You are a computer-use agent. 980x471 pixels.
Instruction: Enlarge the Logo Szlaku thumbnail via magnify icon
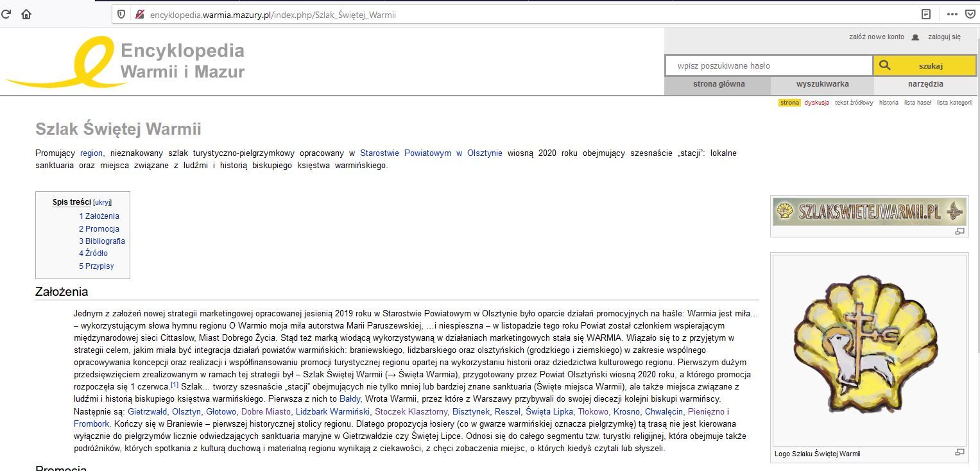[959, 452]
